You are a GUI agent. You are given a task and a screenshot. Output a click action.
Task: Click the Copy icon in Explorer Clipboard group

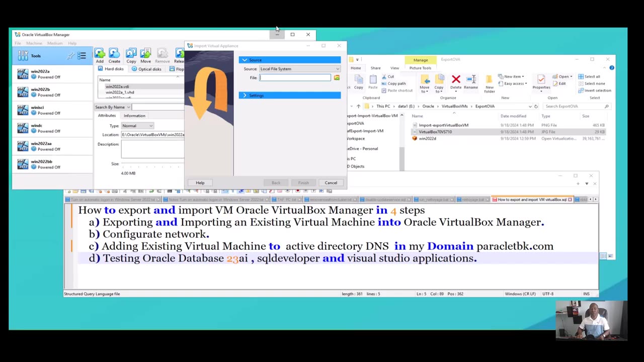[358, 79]
